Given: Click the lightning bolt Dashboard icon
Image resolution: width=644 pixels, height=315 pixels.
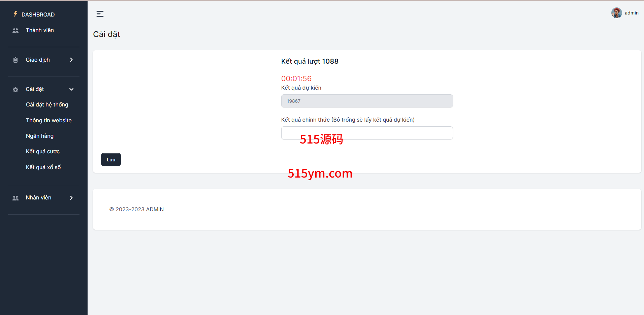Looking at the screenshot, I should click(15, 14).
